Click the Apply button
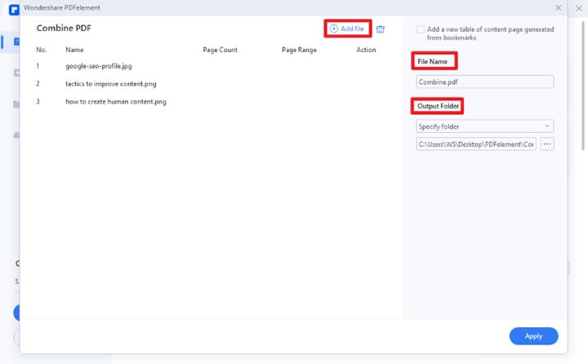 533,336
